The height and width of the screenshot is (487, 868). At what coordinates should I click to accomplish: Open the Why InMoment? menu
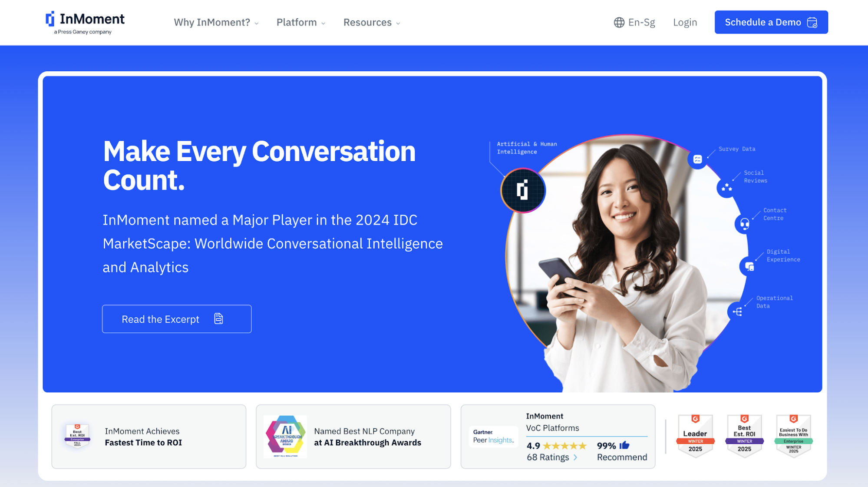point(216,22)
